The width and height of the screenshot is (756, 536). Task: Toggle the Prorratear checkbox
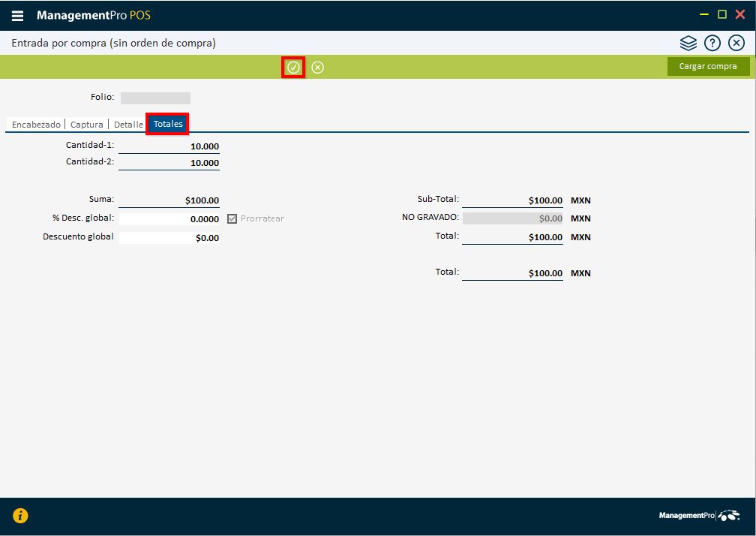click(x=232, y=218)
